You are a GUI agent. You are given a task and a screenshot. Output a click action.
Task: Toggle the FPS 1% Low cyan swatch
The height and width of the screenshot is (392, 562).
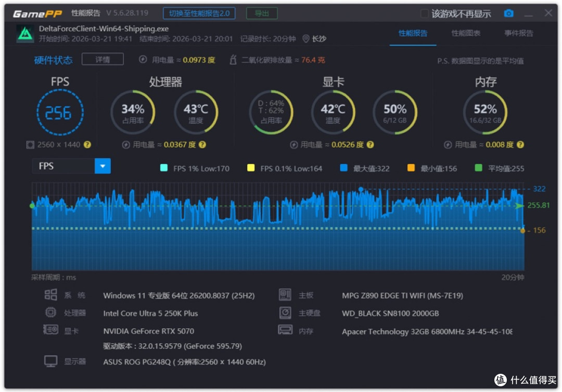[x=164, y=168]
